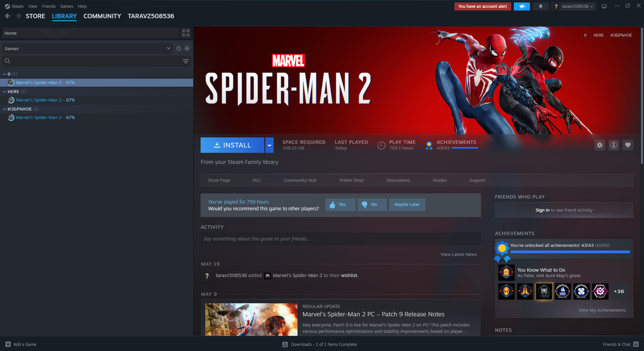Screen dimensions: 644x351
Task: Click the thumbs up Yes button
Action: pos(340,204)
